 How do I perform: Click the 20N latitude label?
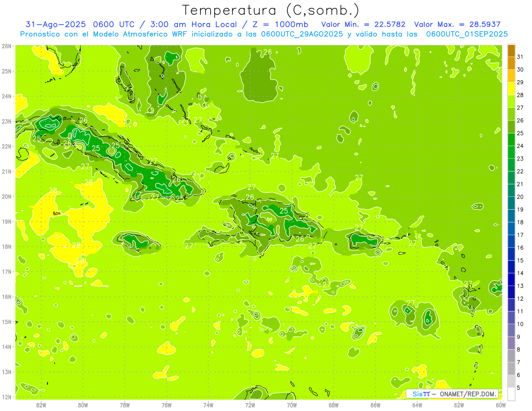(x=6, y=196)
